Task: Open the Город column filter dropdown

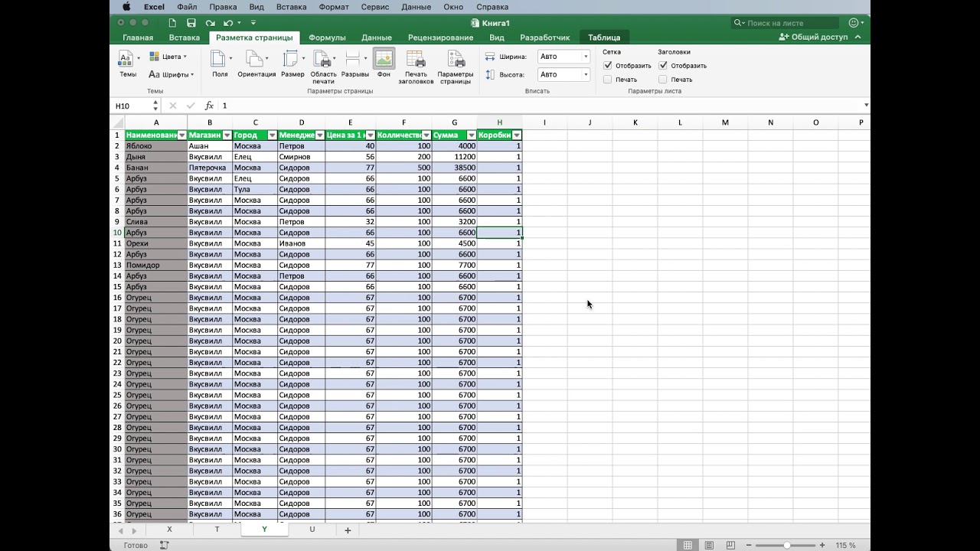Action: tap(272, 135)
